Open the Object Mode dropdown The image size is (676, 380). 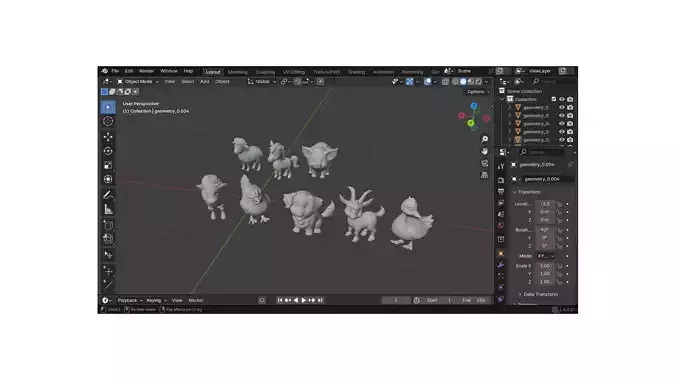138,82
